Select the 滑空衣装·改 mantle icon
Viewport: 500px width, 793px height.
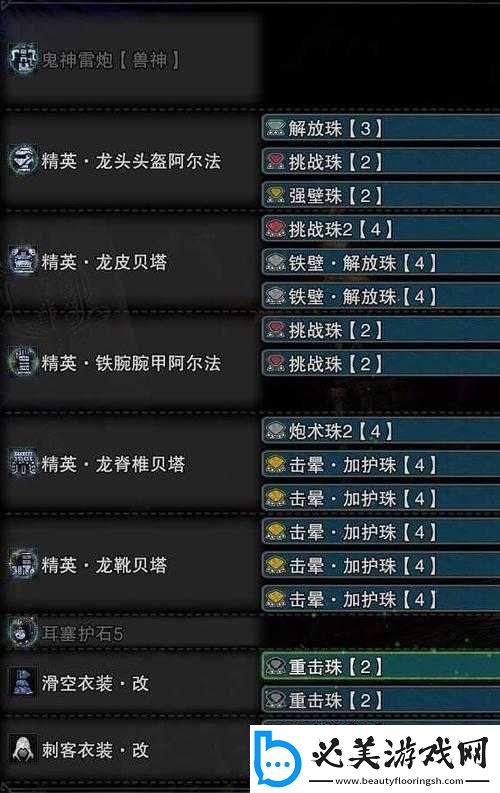coord(23,682)
